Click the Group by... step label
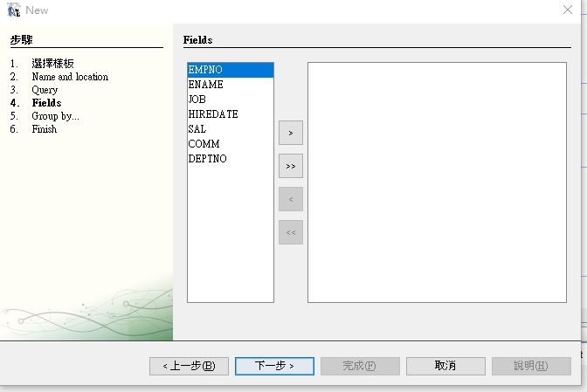Screen dimensions: 587x392 click(55, 115)
